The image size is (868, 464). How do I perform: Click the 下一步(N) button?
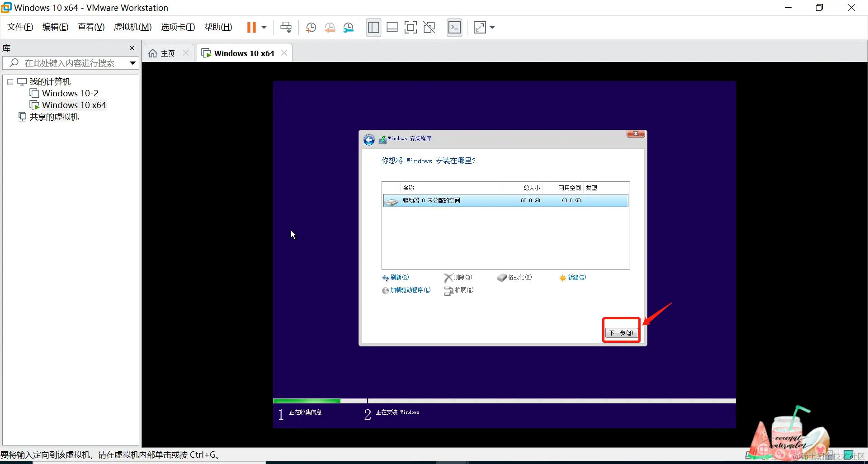pos(622,333)
